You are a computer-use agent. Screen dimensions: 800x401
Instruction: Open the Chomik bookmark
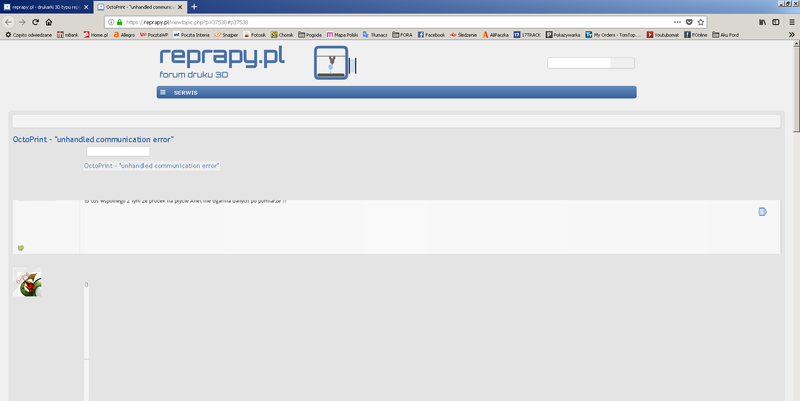282,35
